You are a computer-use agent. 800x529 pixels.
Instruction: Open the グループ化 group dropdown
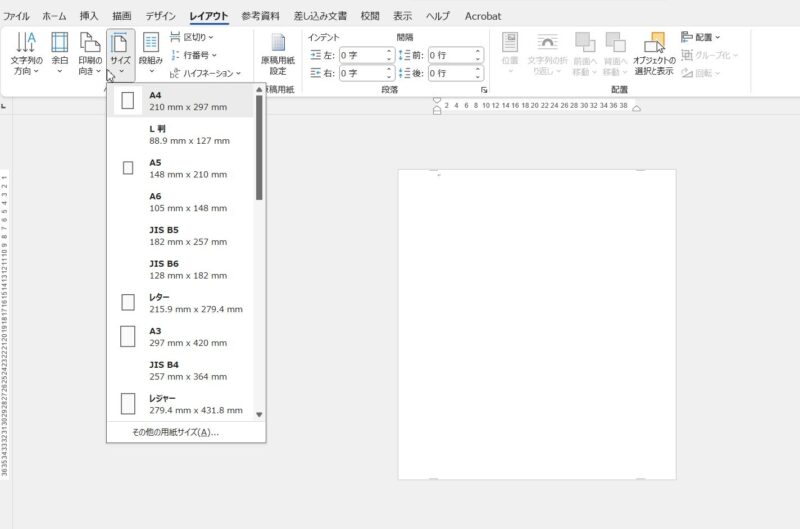(710, 55)
